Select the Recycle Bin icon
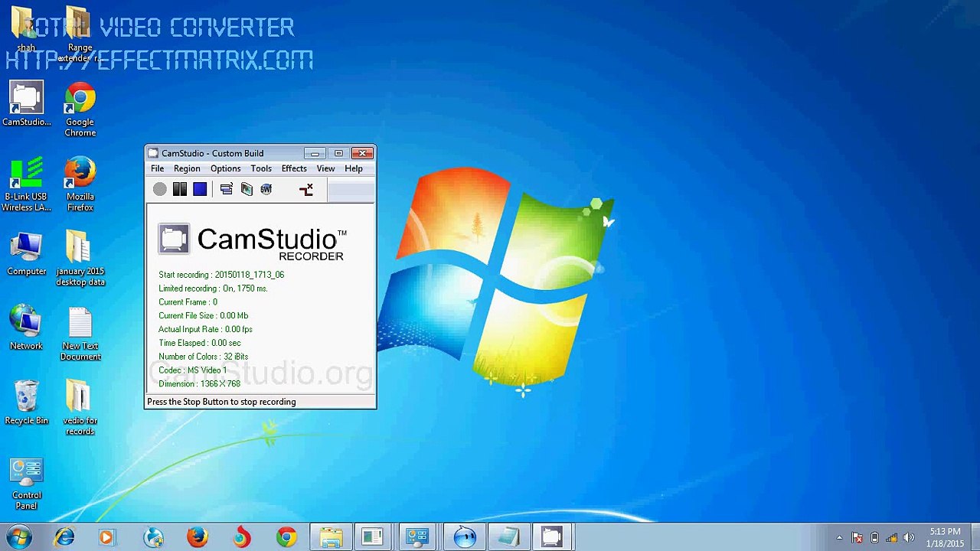The image size is (980, 551). tap(26, 403)
